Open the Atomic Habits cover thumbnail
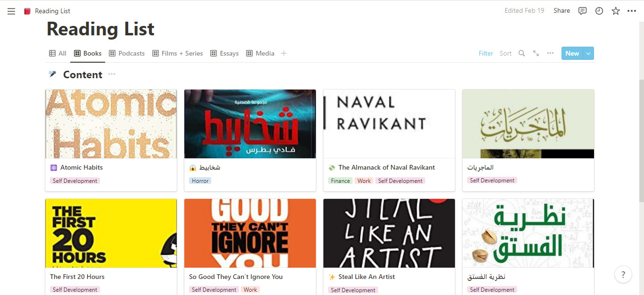The height and width of the screenshot is (295, 644). click(111, 124)
